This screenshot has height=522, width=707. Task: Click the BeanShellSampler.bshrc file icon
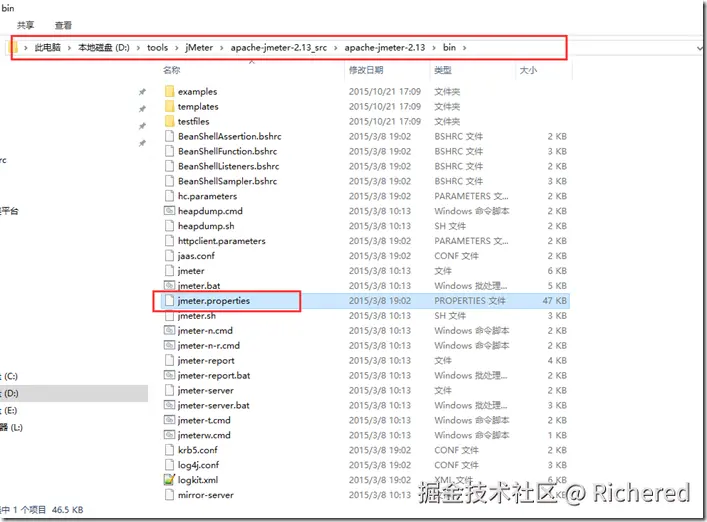[x=170, y=181]
